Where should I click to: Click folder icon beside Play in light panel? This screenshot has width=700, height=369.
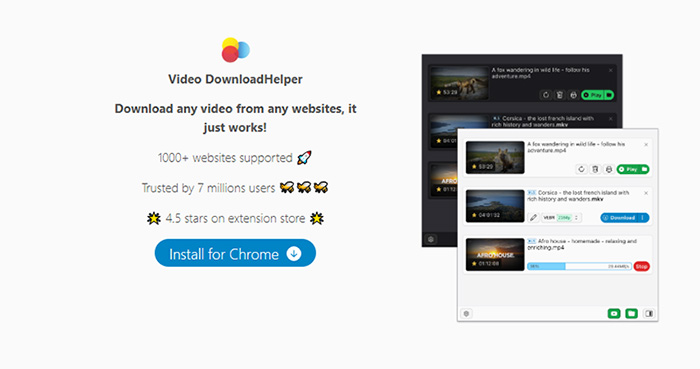(x=645, y=169)
